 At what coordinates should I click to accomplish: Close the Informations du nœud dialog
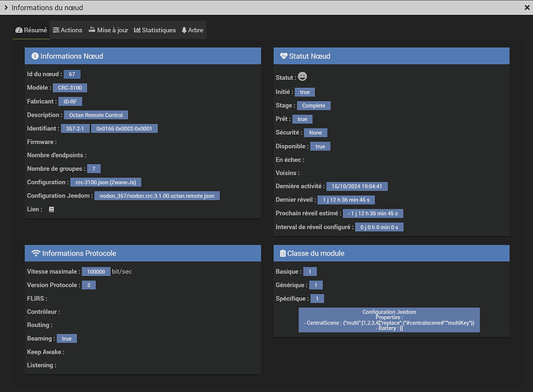point(525,7)
